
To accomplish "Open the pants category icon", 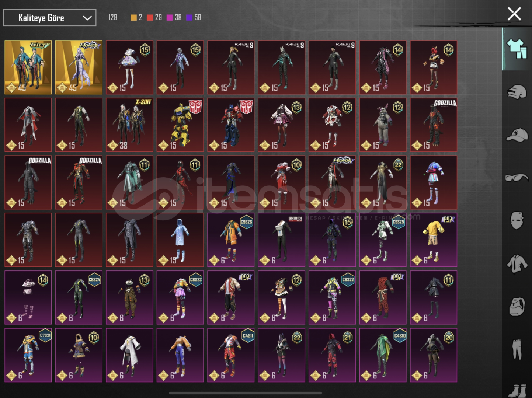I will (517, 349).
